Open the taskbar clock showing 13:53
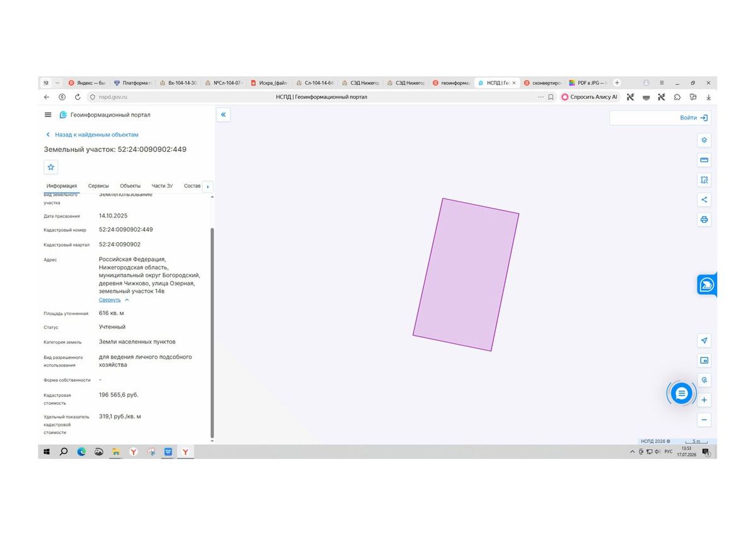Screen dimensions: 756x535 pyautogui.click(x=686, y=451)
